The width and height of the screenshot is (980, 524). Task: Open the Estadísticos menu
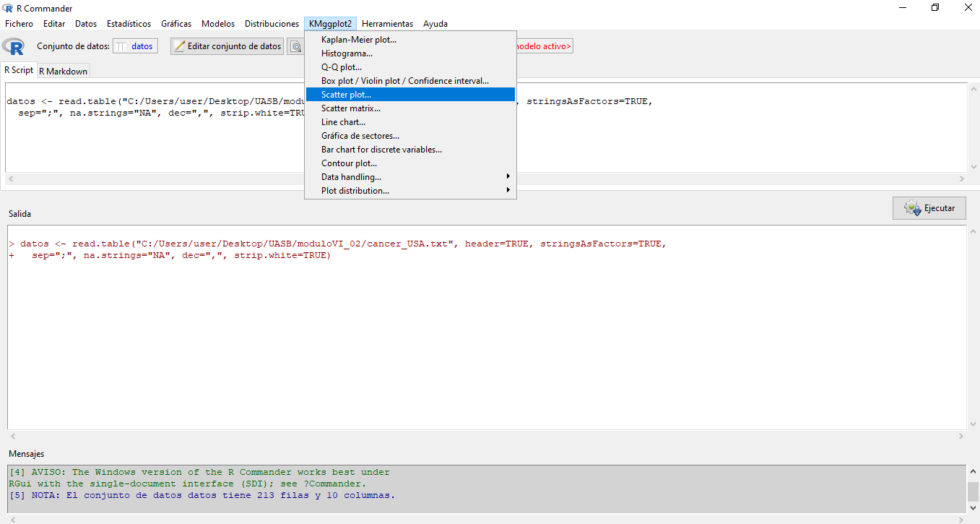click(129, 24)
